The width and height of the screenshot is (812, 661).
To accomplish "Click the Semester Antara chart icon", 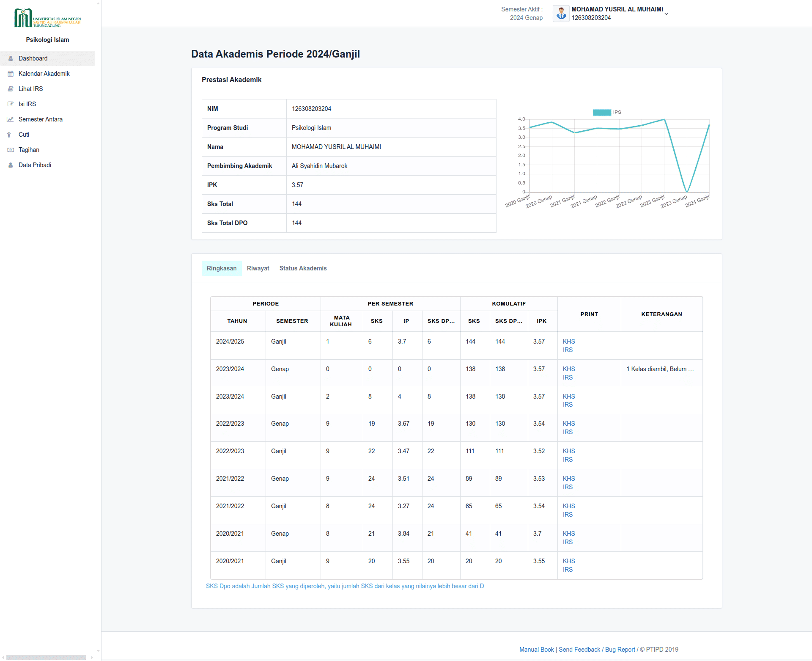I will (11, 119).
